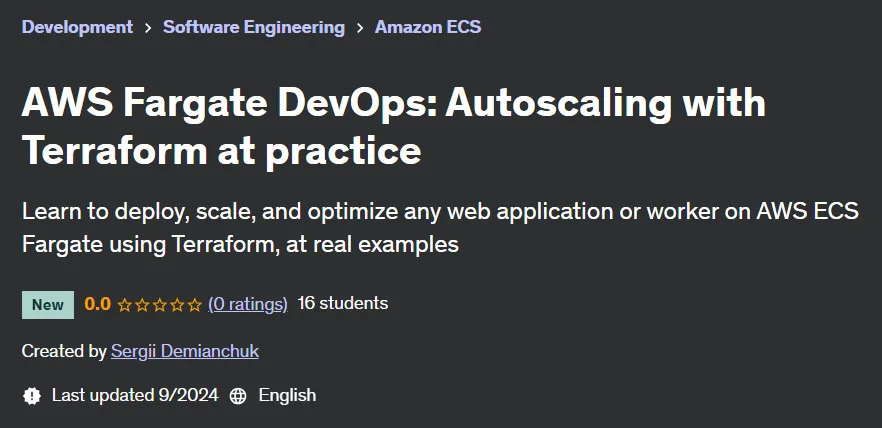Click the 0.0 rating score
This screenshot has height=428, width=882.
[97, 304]
